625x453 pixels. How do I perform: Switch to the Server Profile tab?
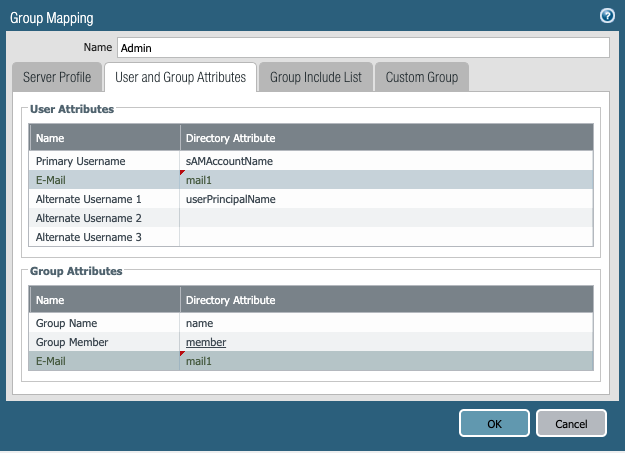tap(57, 77)
